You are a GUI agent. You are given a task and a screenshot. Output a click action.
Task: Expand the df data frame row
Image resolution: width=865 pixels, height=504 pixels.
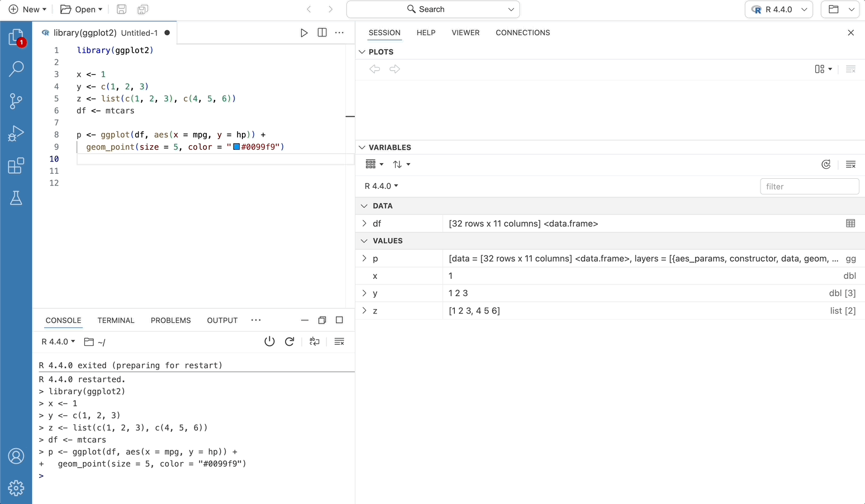[364, 224]
